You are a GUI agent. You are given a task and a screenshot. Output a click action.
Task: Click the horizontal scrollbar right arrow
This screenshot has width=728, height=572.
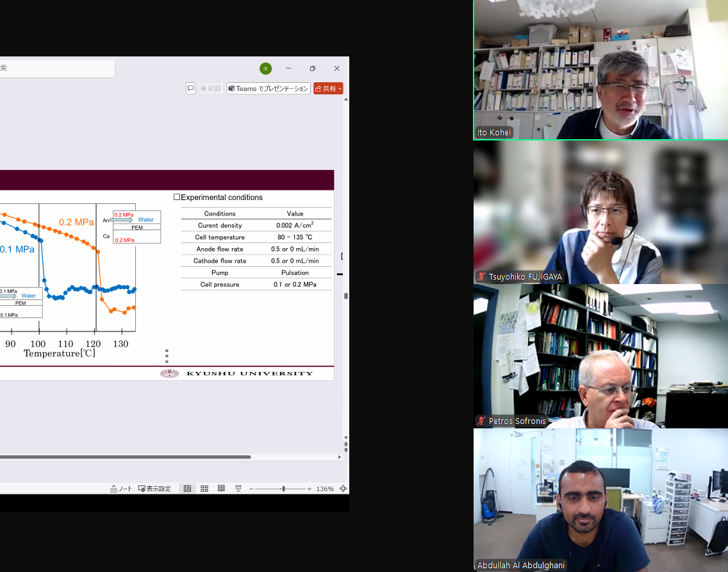pos(340,457)
